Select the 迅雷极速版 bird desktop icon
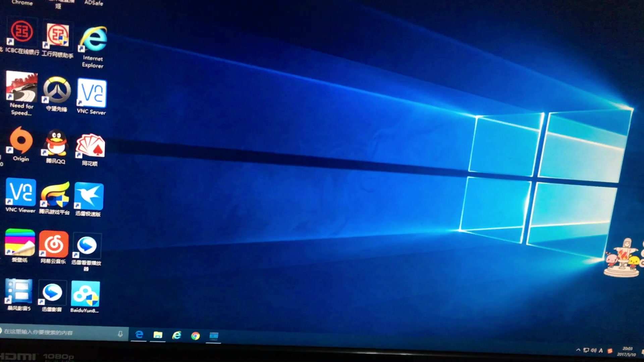Viewport: 644px width, 362px height. coord(88,200)
